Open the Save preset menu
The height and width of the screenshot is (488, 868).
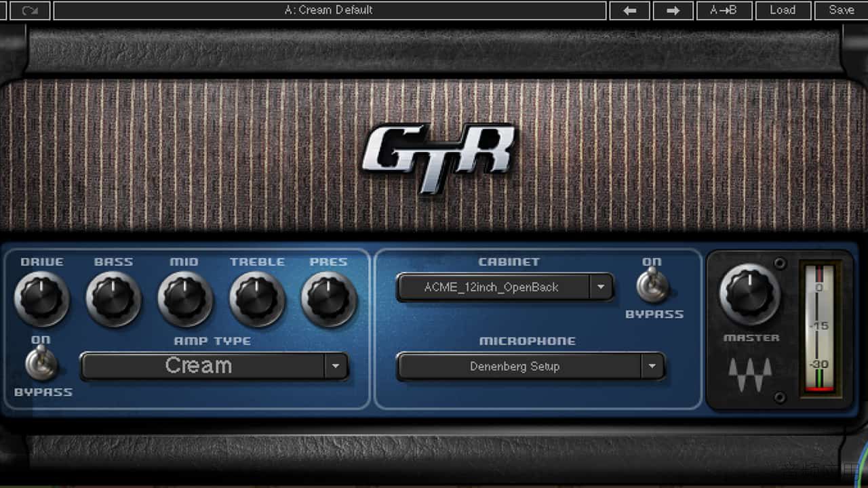pyautogui.click(x=841, y=10)
